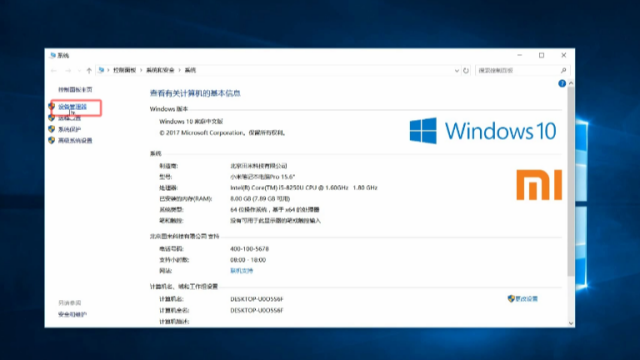The image size is (640, 360).
Task: Click the shield icon next to 高级系统设置
Action: click(52, 140)
